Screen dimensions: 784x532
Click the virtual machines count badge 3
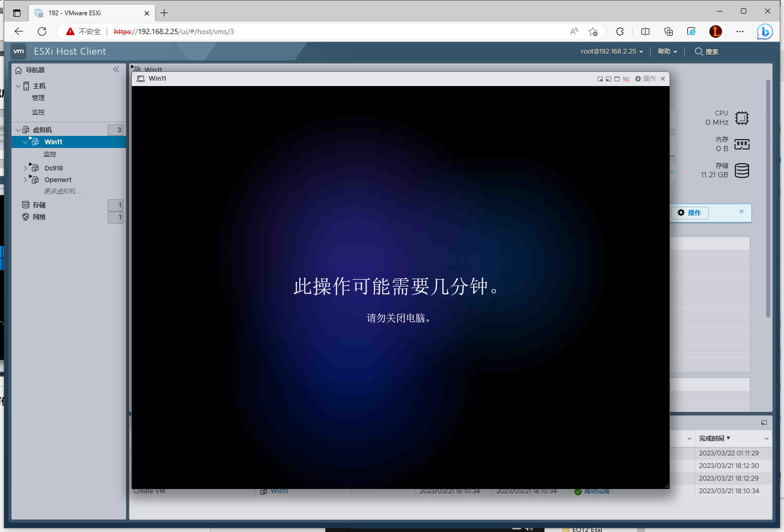coord(116,130)
